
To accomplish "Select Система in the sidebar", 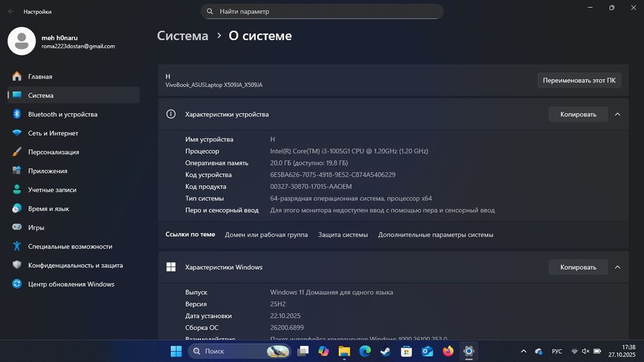I will pos(74,95).
